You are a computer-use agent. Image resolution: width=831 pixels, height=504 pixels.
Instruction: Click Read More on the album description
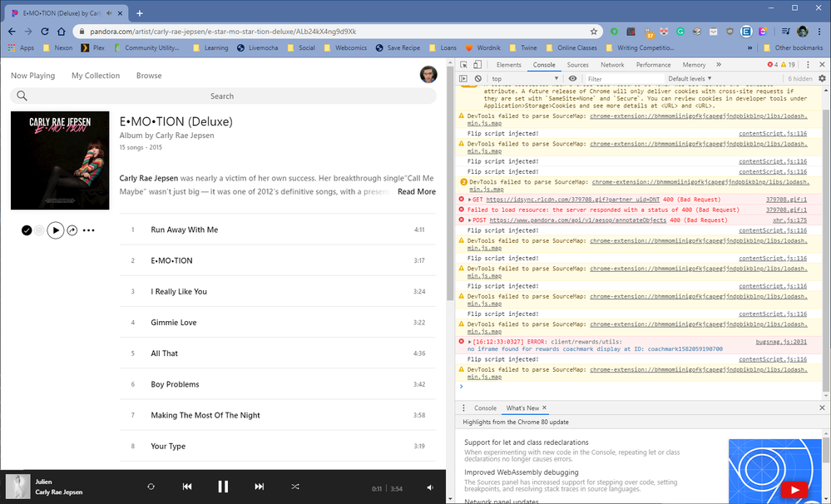click(x=416, y=191)
